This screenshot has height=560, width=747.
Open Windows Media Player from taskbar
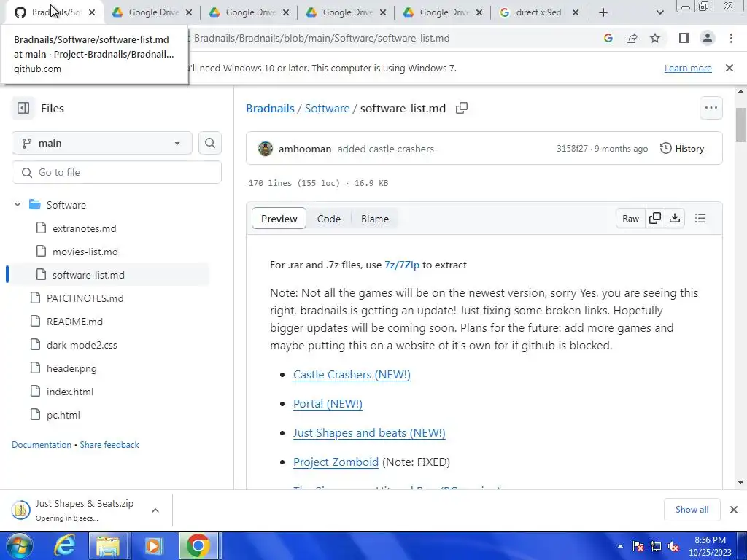[153, 546]
